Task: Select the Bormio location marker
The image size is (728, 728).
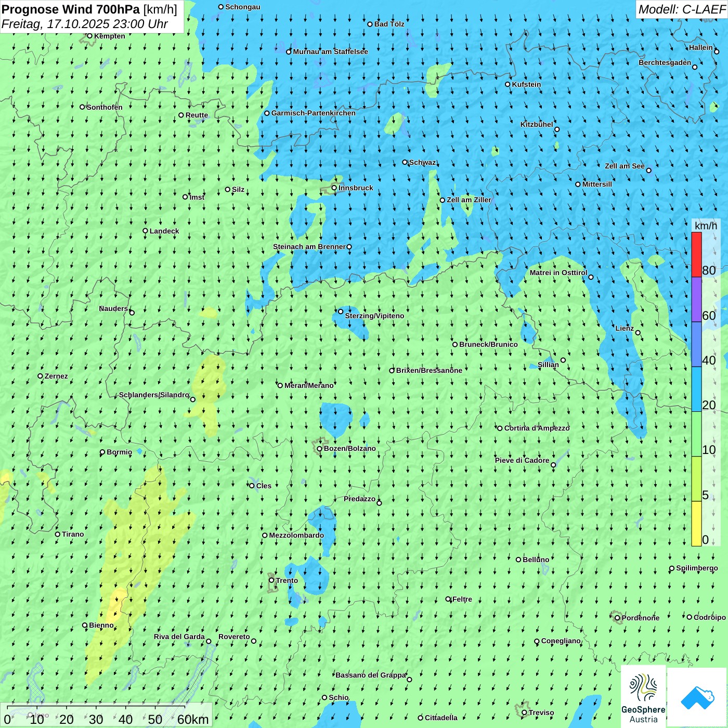Action: click(x=102, y=452)
